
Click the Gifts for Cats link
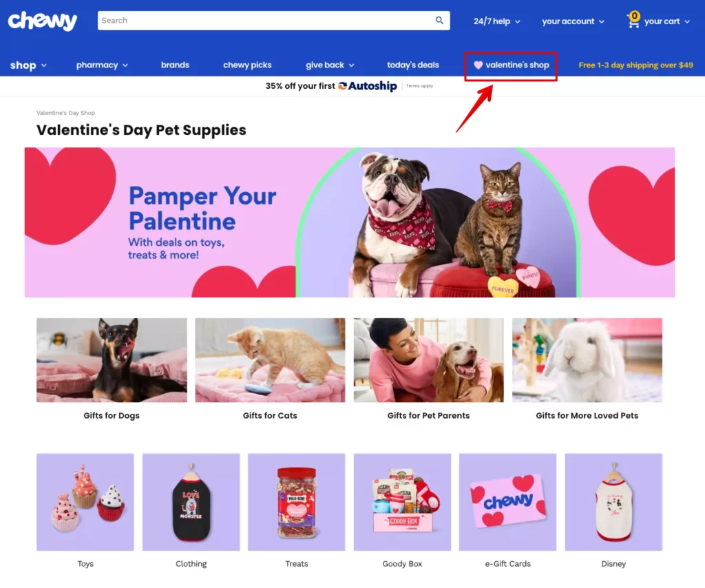coord(270,415)
